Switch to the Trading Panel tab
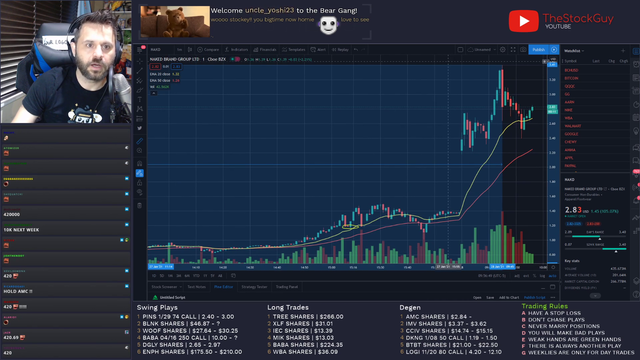Screen dimensions: 640x360 [x=287, y=287]
